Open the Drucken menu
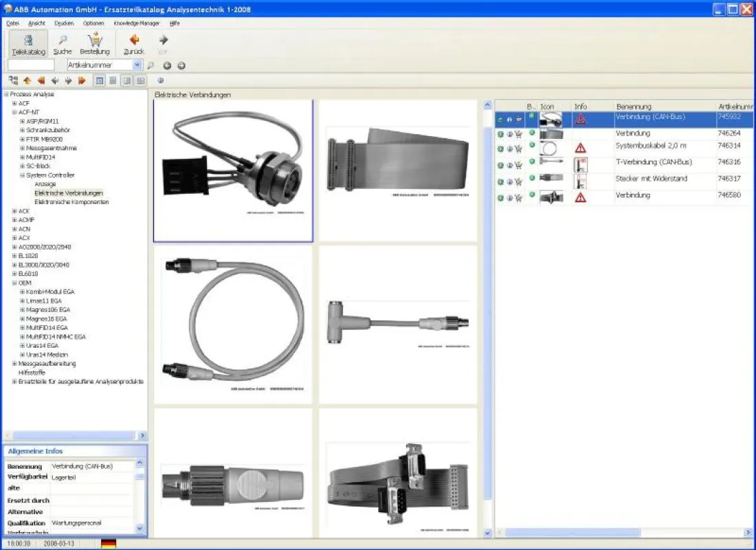This screenshot has height=550, width=756. pos(64,23)
